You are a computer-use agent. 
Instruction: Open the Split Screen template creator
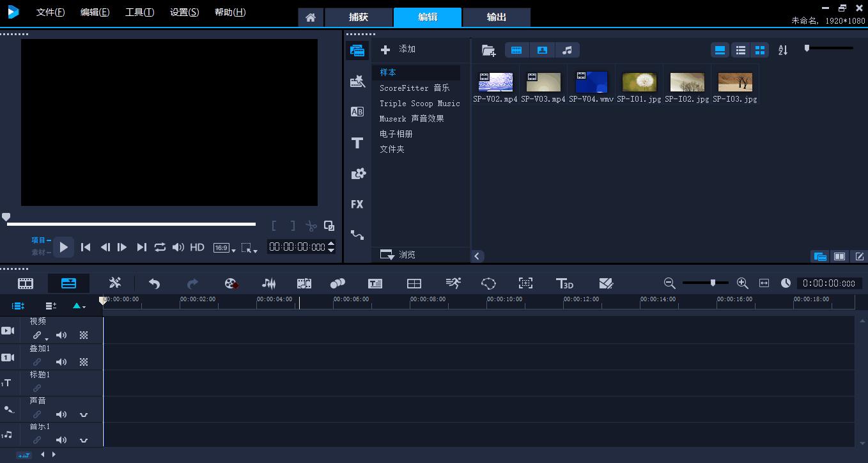(414, 283)
